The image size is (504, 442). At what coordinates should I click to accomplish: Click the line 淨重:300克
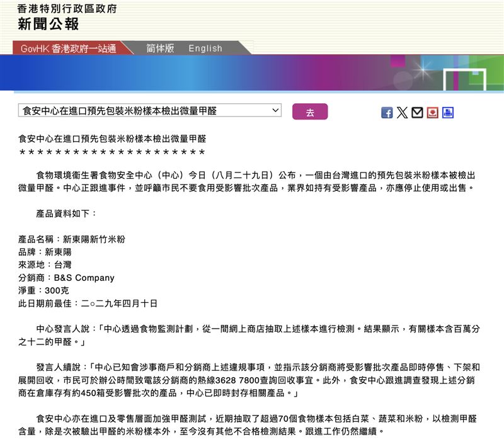(x=43, y=291)
